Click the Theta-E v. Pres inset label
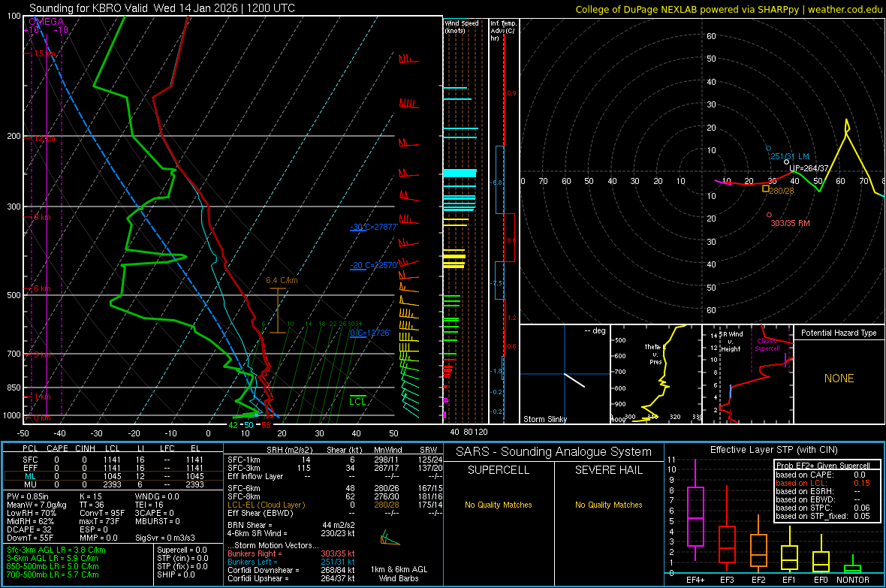 point(655,354)
